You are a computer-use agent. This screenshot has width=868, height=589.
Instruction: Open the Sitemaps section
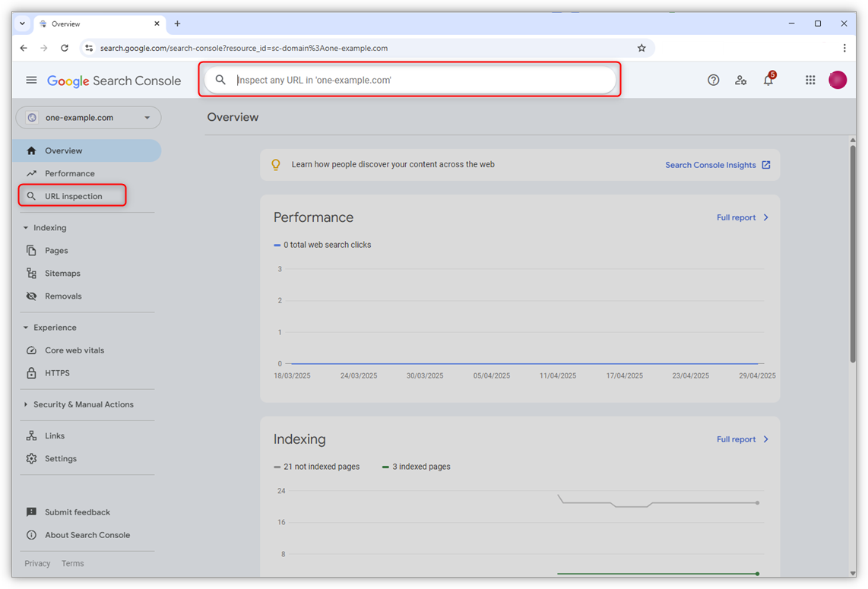coord(62,273)
